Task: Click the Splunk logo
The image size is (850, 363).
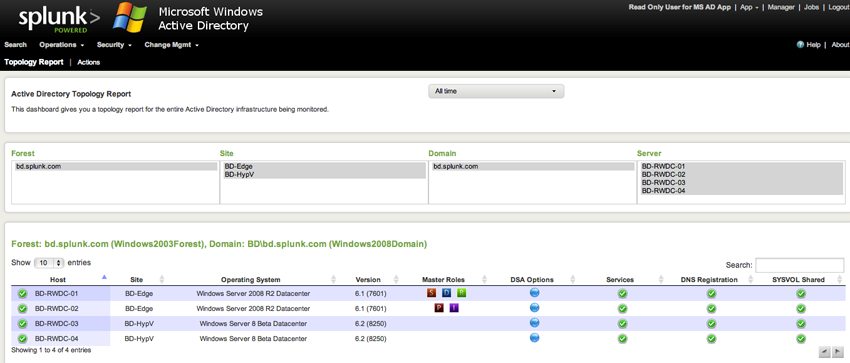Action: click(59, 20)
